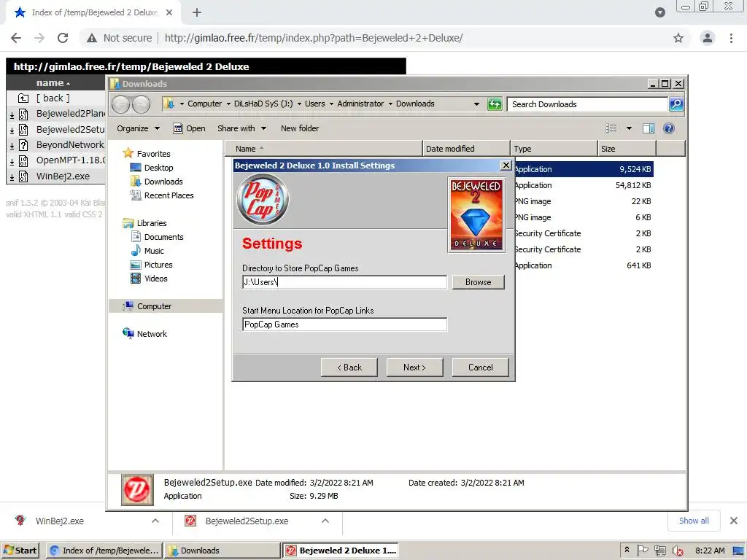747x560 pixels.
Task: Click Users in the address breadcrumb
Action: click(x=315, y=104)
